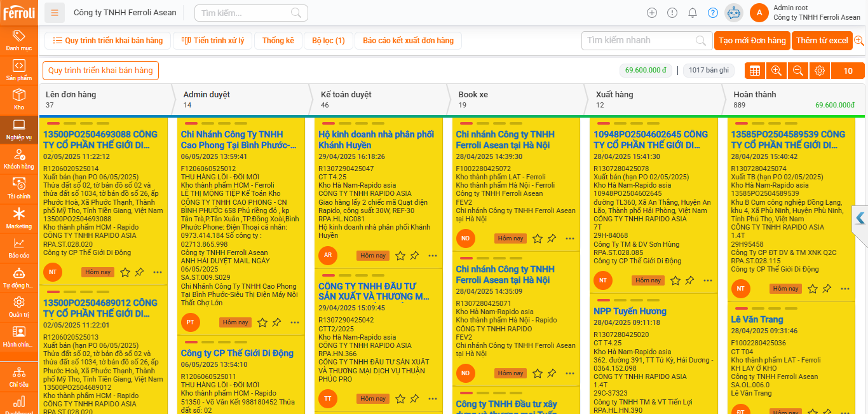This screenshot has height=414, width=868.
Task: Open the notifications bell
Action: click(x=693, y=13)
